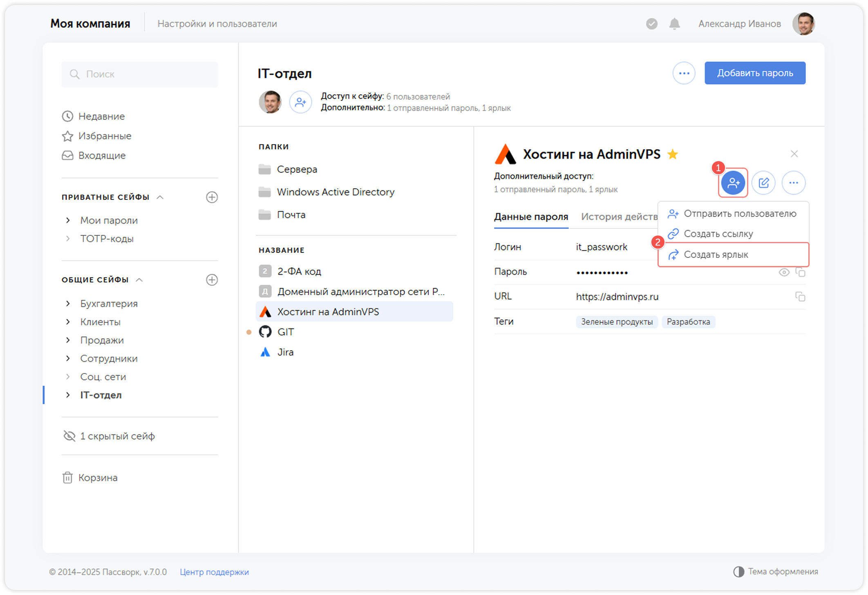The image size is (868, 595).
Task: Copy the URL value icon
Action: (800, 297)
